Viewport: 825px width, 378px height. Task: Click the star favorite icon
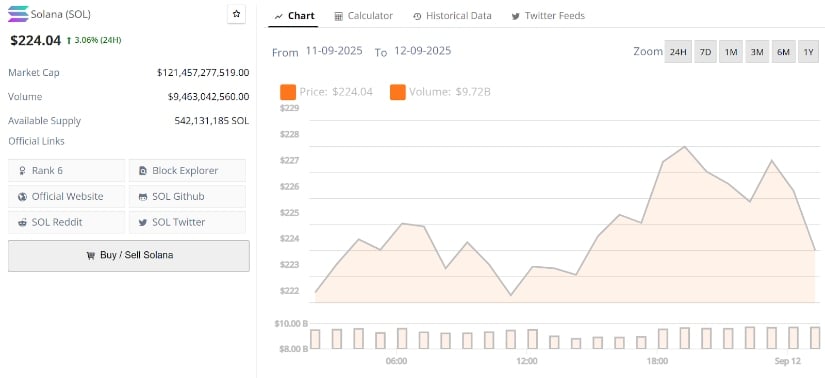pyautogui.click(x=236, y=14)
